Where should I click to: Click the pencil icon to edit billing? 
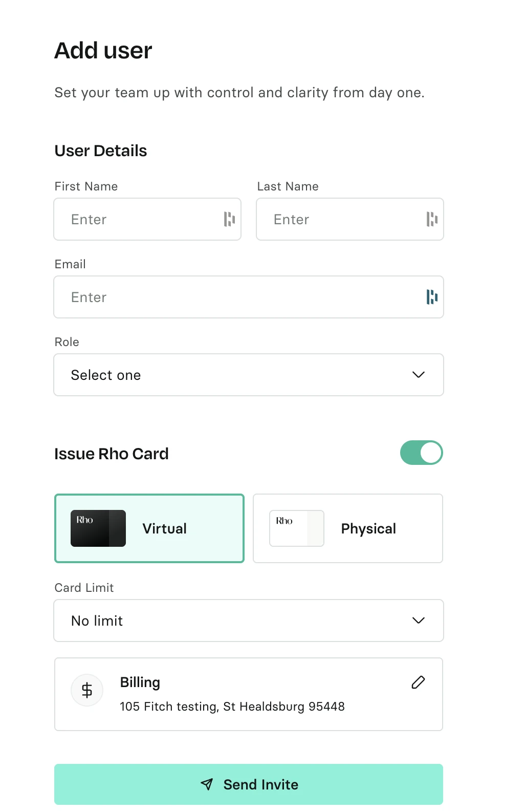[418, 682]
